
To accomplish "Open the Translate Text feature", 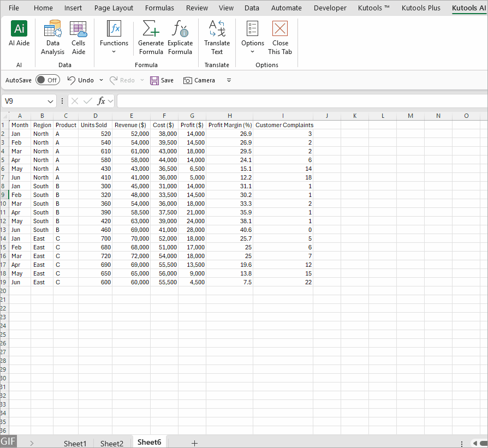I will point(217,37).
